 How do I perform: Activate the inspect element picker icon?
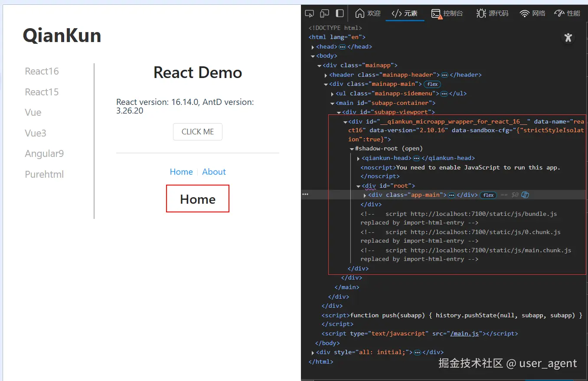(x=309, y=13)
